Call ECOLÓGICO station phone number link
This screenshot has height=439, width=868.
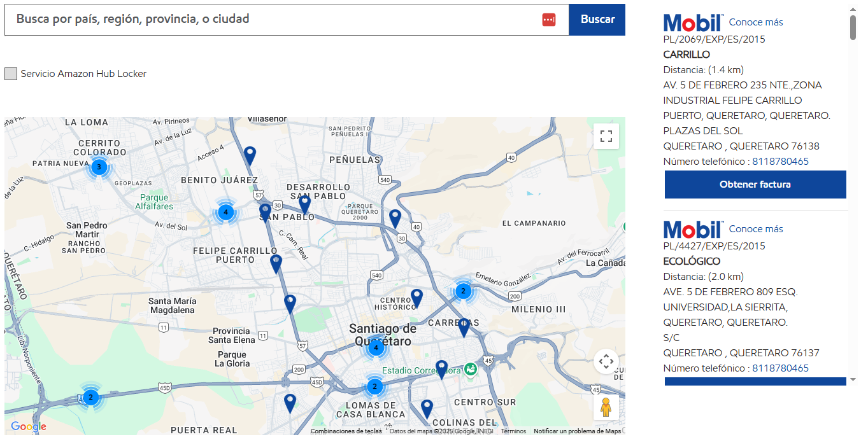point(780,368)
